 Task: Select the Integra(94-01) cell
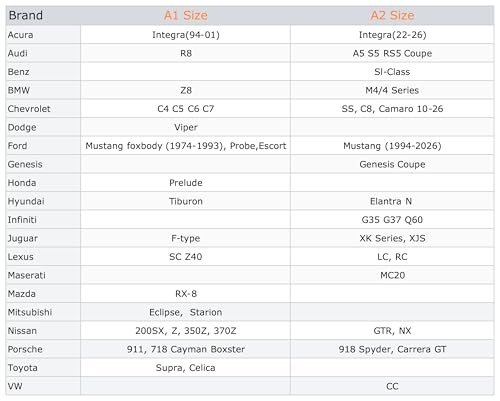186,35
